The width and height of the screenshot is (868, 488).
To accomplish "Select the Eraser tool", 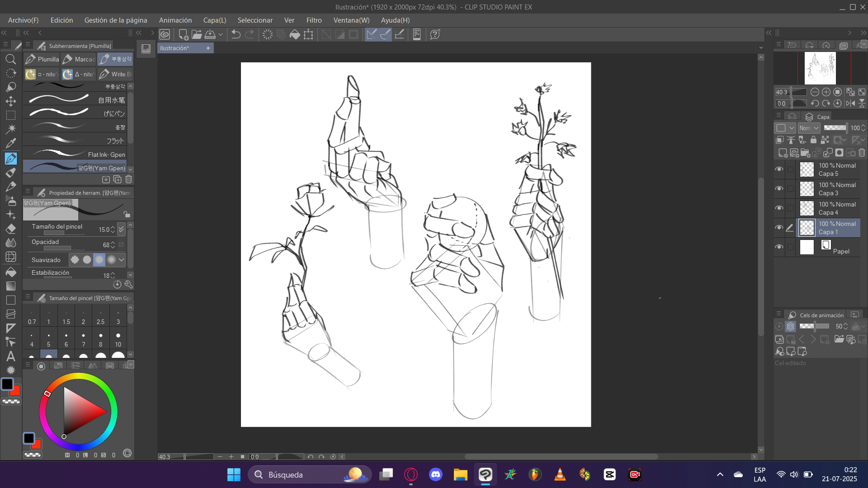I will (x=11, y=229).
